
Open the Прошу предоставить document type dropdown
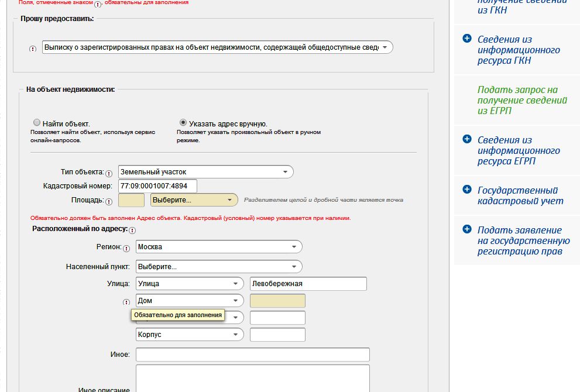pos(217,47)
